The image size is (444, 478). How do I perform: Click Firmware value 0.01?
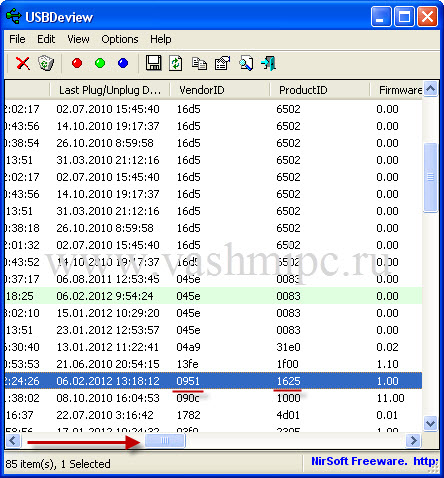tap(387, 415)
